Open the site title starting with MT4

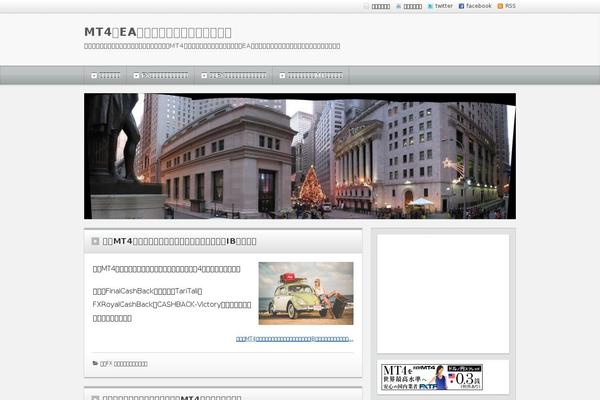pos(158,32)
